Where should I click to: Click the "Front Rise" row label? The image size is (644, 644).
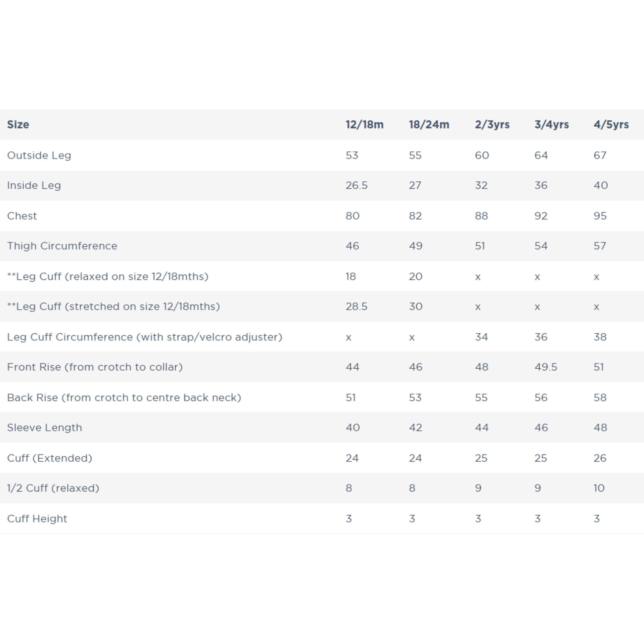pyautogui.click(x=95, y=367)
